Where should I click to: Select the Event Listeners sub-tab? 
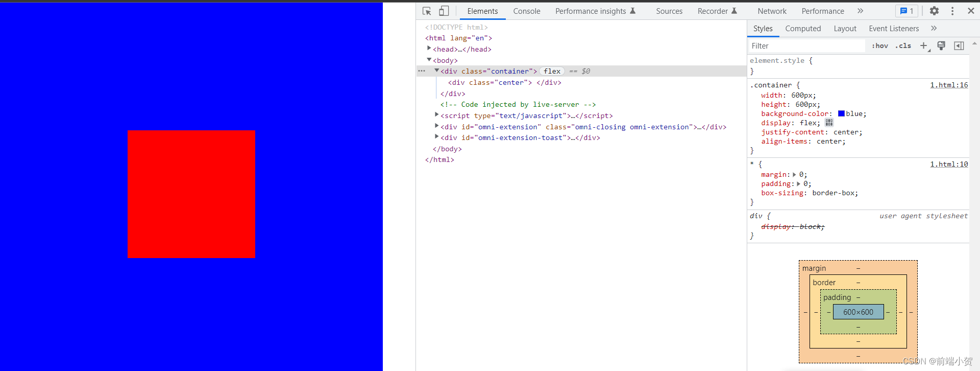894,29
